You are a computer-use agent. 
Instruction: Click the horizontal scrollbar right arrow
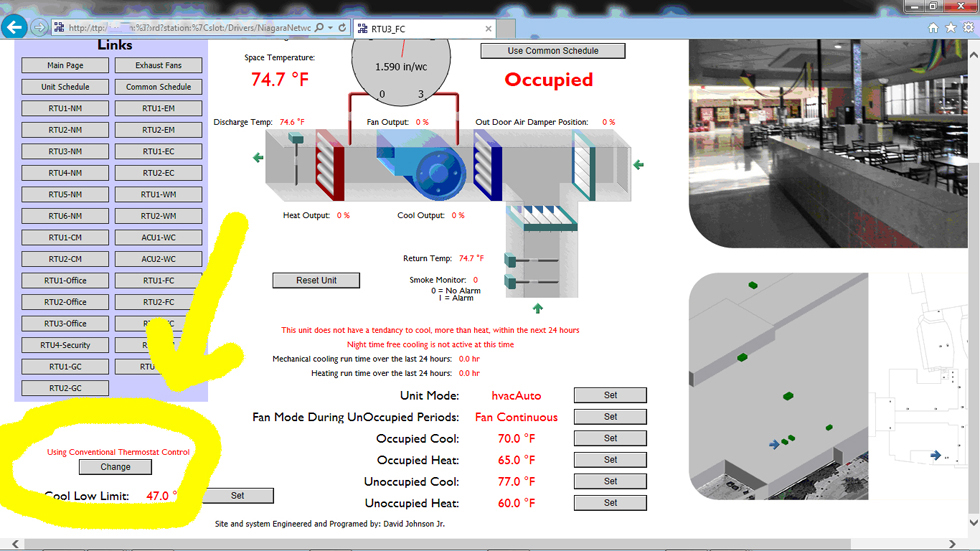(952, 544)
